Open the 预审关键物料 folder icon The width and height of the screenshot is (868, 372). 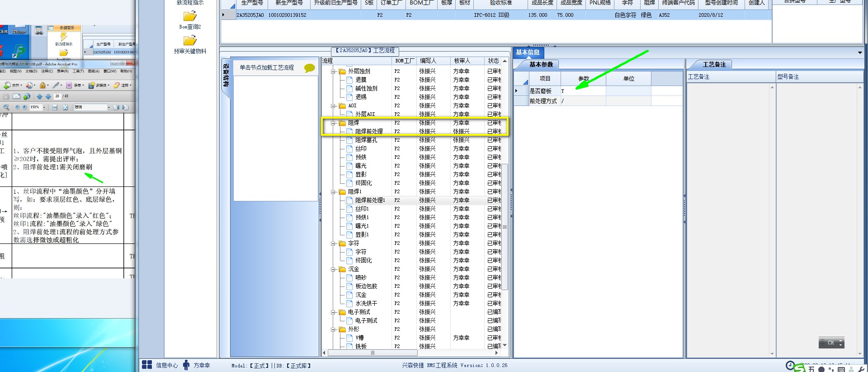point(190,40)
